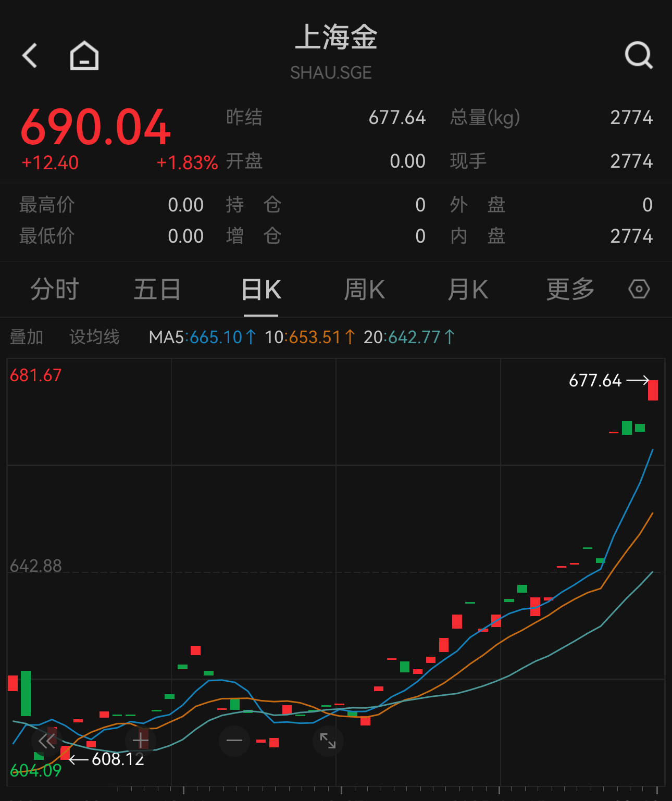Screen dimensions: 672x801
Task: Tap the SHAU.SGE code subtitle
Action: point(331,72)
